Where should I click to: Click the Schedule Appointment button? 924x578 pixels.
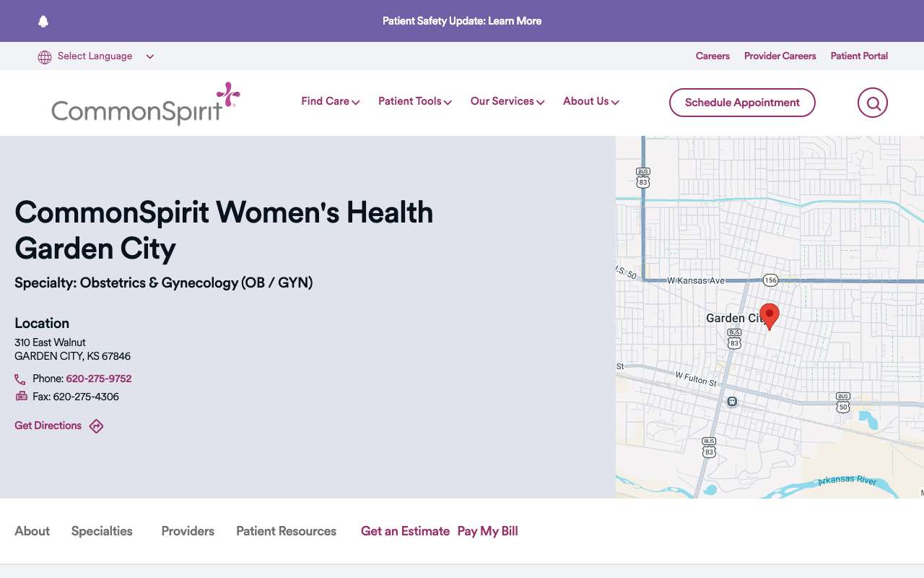click(x=742, y=103)
